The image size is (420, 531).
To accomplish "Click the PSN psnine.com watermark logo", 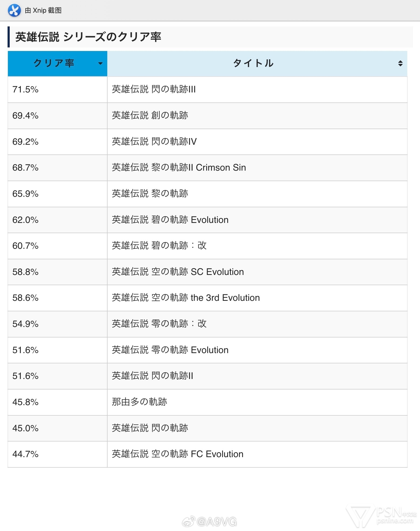I will pyautogui.click(x=381, y=516).
